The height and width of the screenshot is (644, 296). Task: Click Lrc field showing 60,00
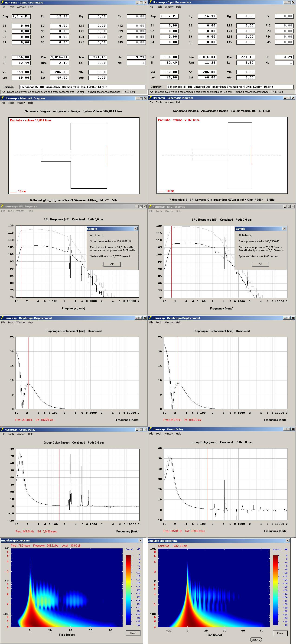21,78
